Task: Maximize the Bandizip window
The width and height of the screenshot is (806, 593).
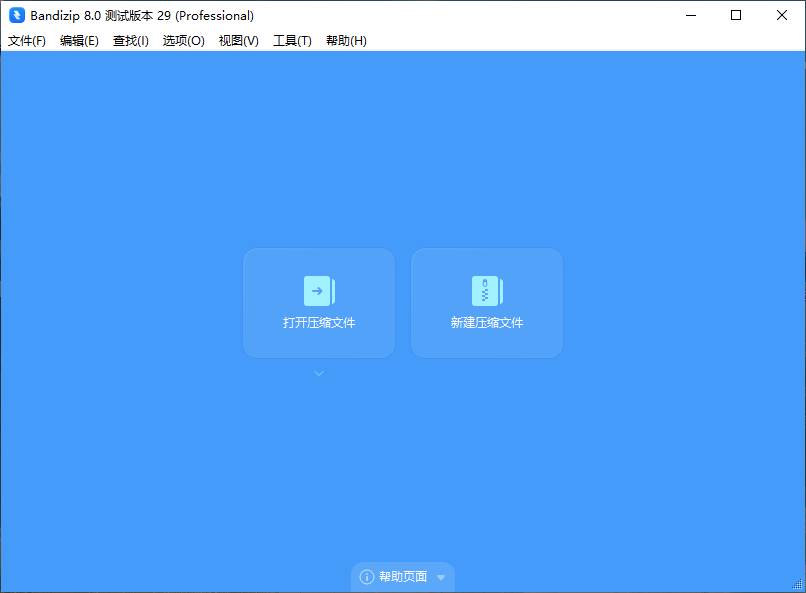Action: 736,15
